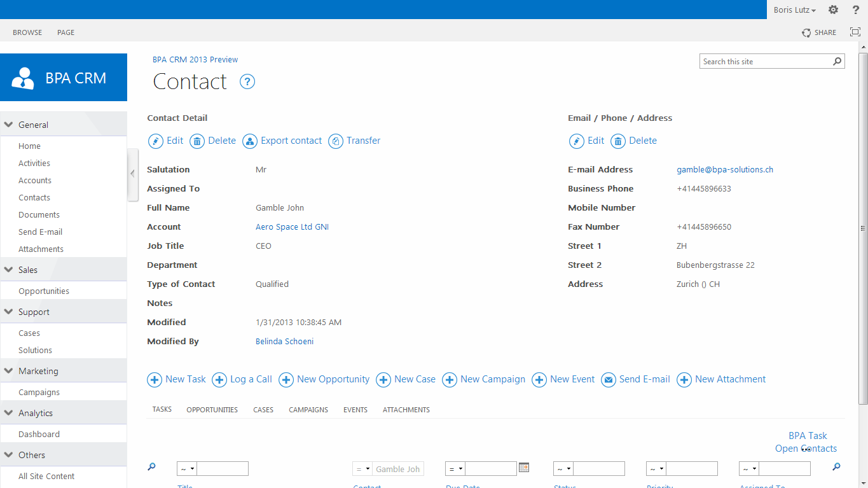
Task: Click the Title filter text field
Action: point(223,469)
